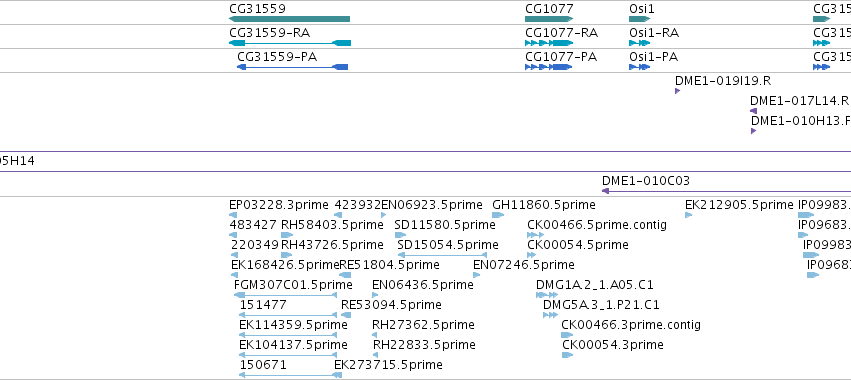851x380 pixels.
Task: Select the CK00466.5prime.contig feature
Action: (535, 235)
